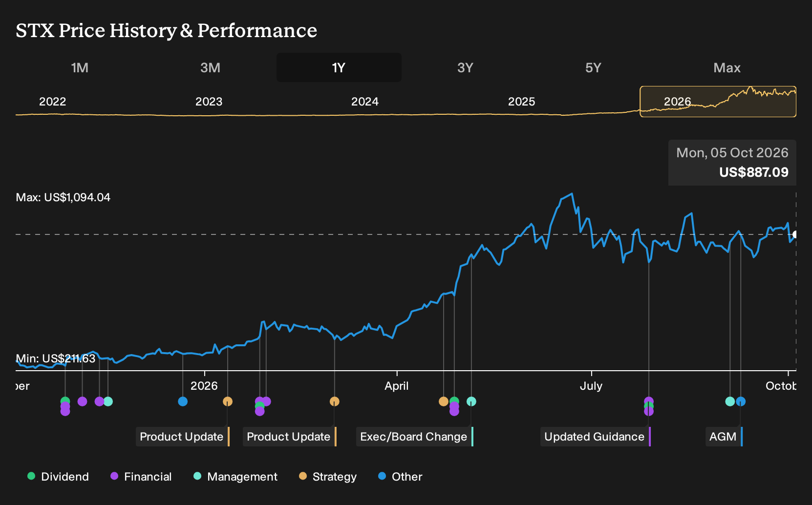Click blue event dot above AGM label
This screenshot has width=812, height=505.
(741, 401)
